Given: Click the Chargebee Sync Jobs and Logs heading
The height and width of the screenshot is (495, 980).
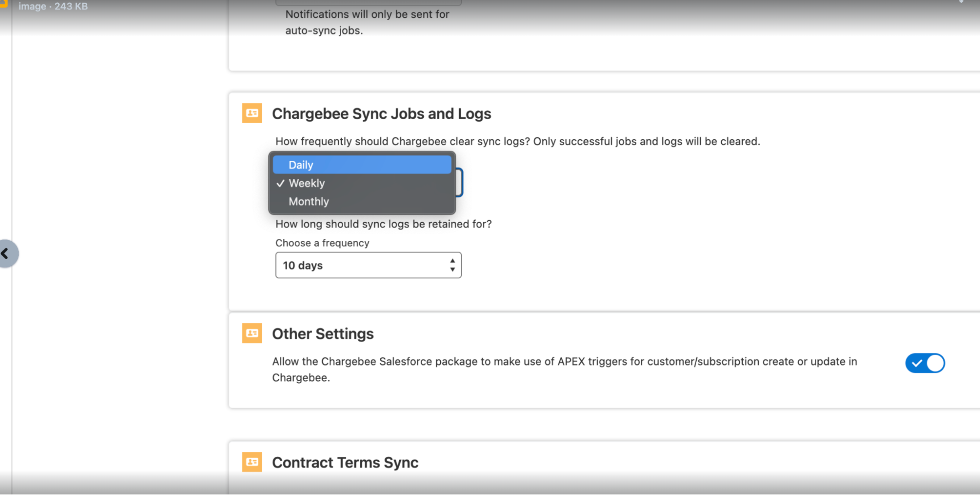Looking at the screenshot, I should pyautogui.click(x=381, y=114).
